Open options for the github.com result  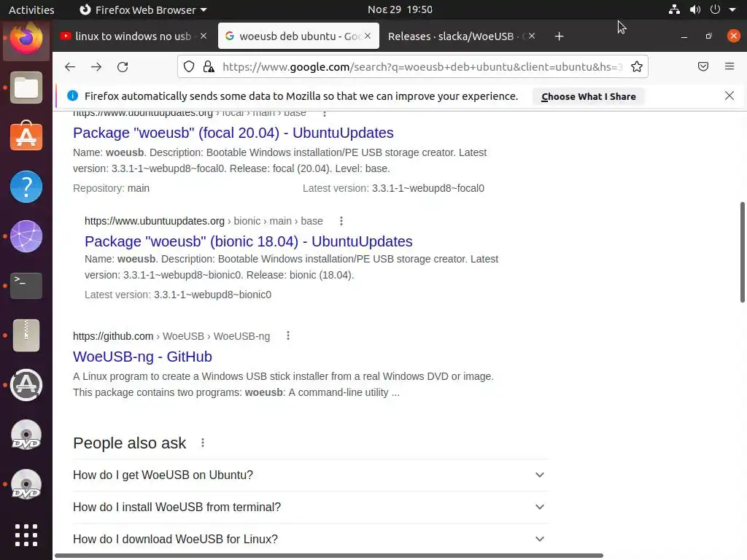pos(287,335)
